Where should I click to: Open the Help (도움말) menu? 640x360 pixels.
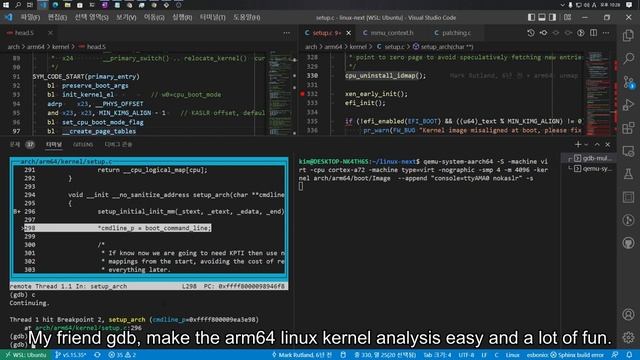click(x=247, y=18)
